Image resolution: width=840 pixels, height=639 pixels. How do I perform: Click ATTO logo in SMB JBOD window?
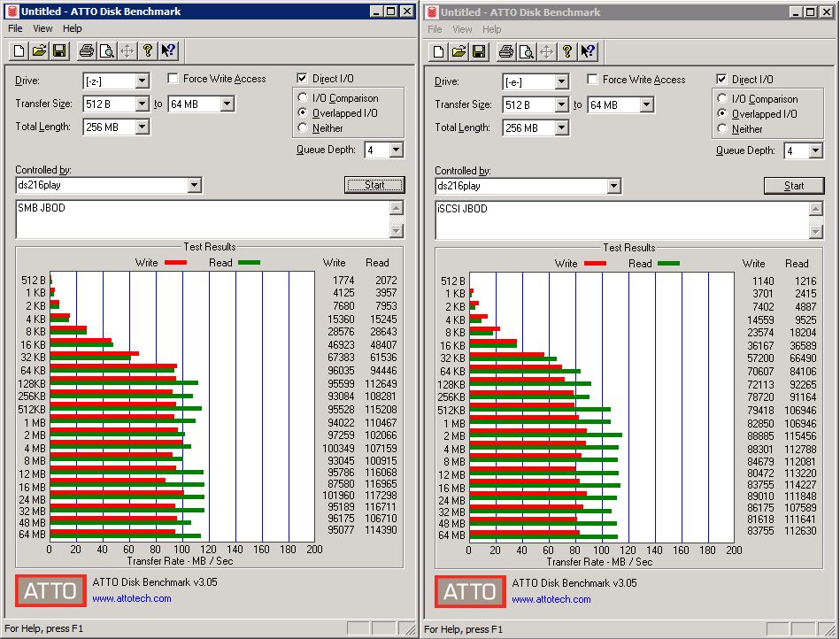(50, 591)
